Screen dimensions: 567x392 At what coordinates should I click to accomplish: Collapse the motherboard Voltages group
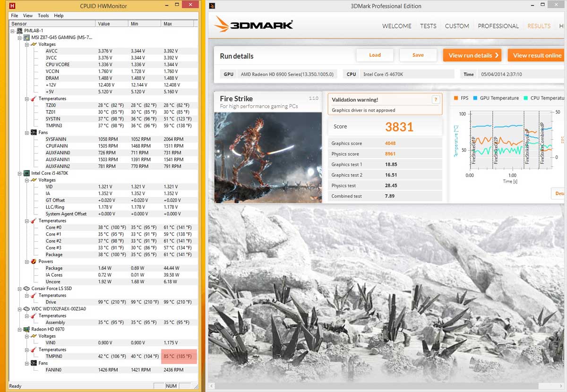27,44
